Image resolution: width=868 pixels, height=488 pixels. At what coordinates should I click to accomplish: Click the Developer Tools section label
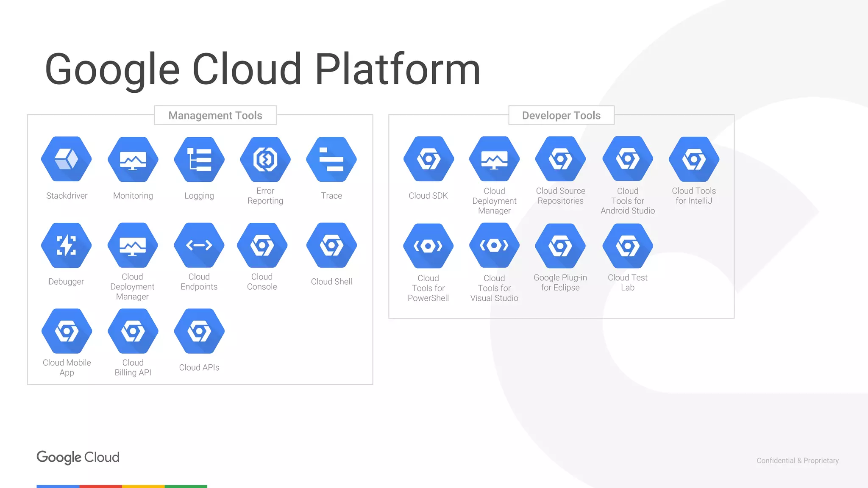click(561, 115)
